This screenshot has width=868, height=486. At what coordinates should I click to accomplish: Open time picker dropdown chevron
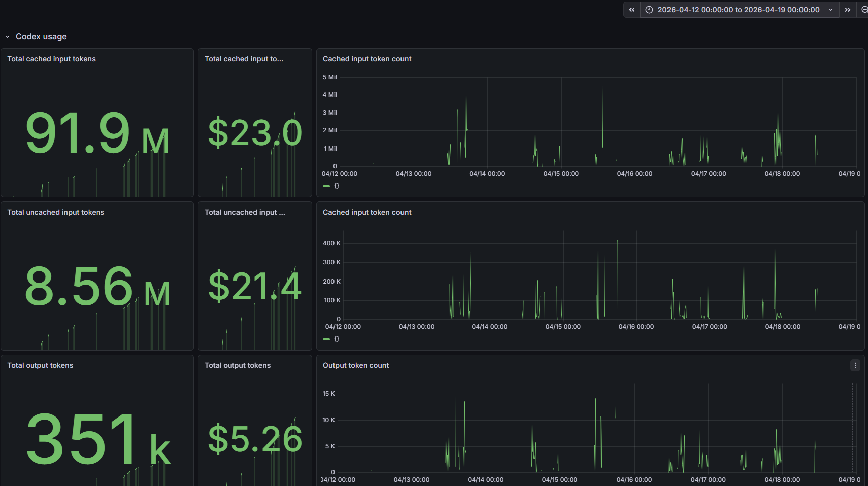831,10
